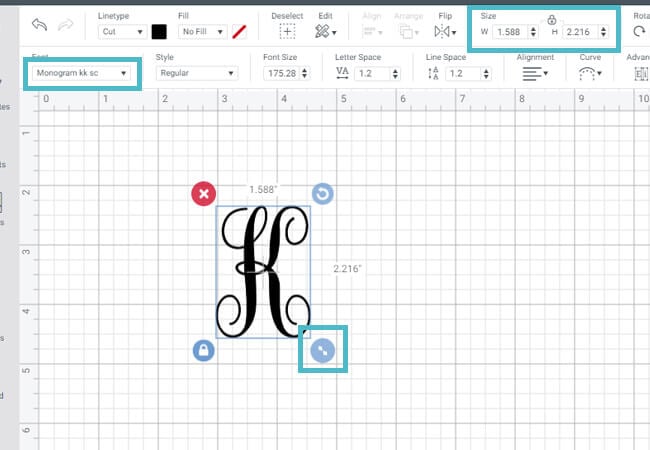Open the Alignment options menu
The height and width of the screenshot is (450, 650).
click(535, 74)
